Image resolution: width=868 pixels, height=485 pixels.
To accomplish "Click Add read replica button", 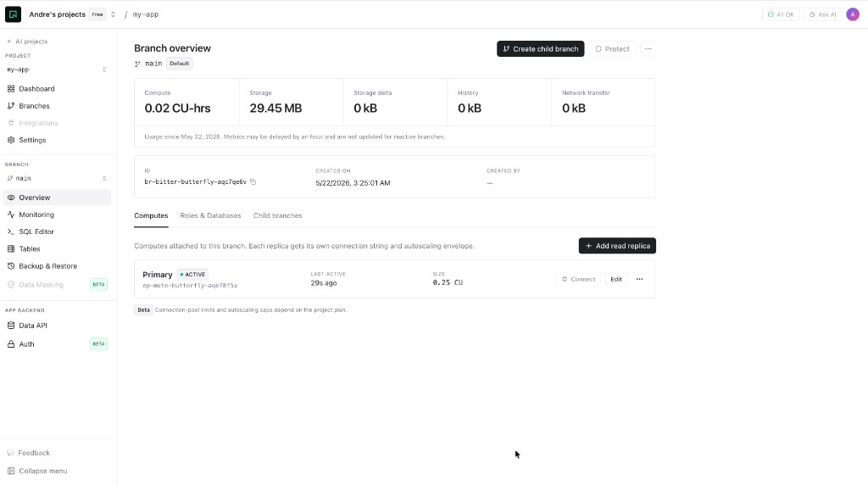I will [x=617, y=246].
